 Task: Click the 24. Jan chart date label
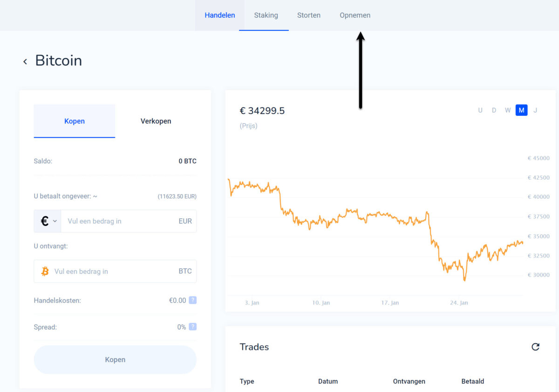(458, 303)
